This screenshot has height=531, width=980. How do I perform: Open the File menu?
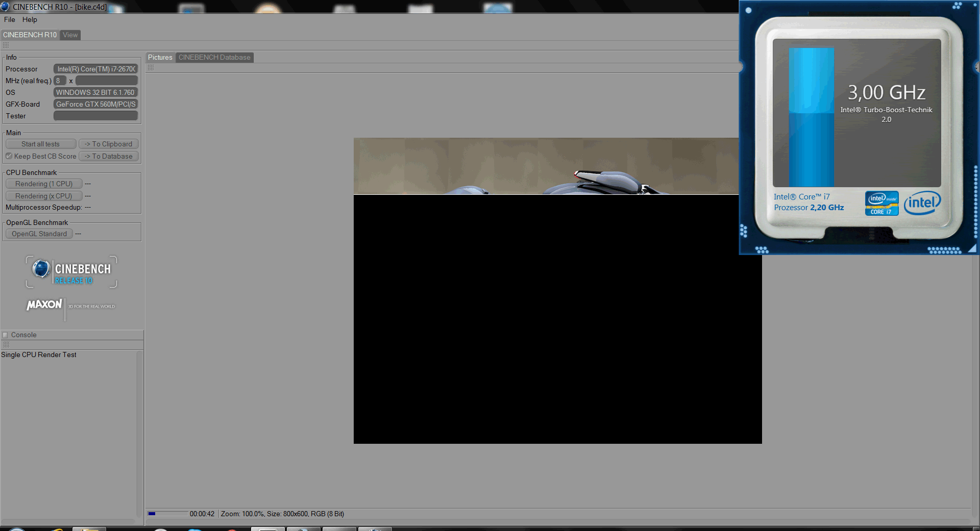coord(10,20)
